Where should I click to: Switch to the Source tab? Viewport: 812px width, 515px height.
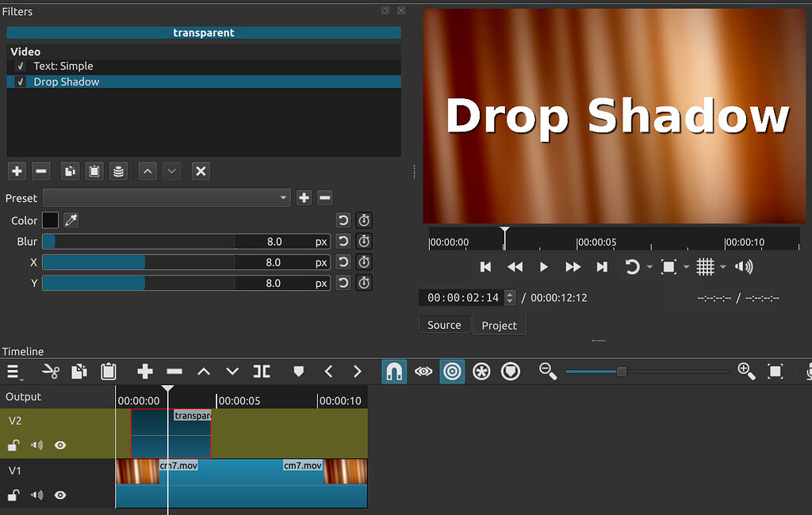tap(444, 325)
